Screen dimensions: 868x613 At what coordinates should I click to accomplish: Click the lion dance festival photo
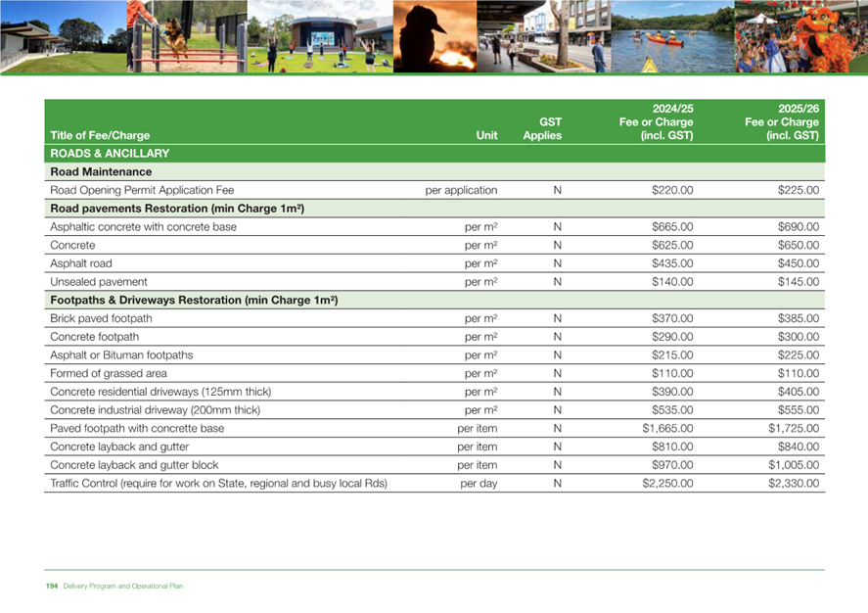[801, 36]
